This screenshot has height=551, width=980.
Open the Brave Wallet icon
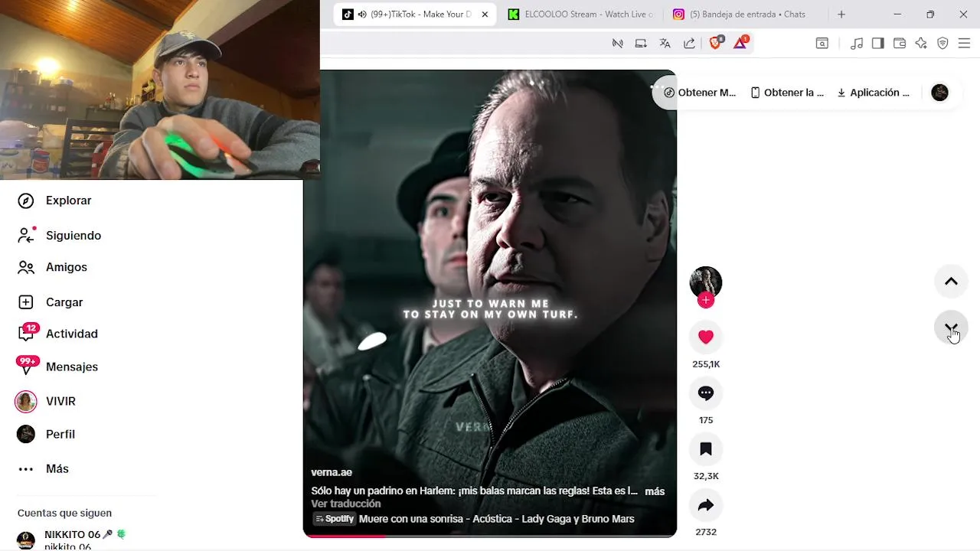click(900, 44)
